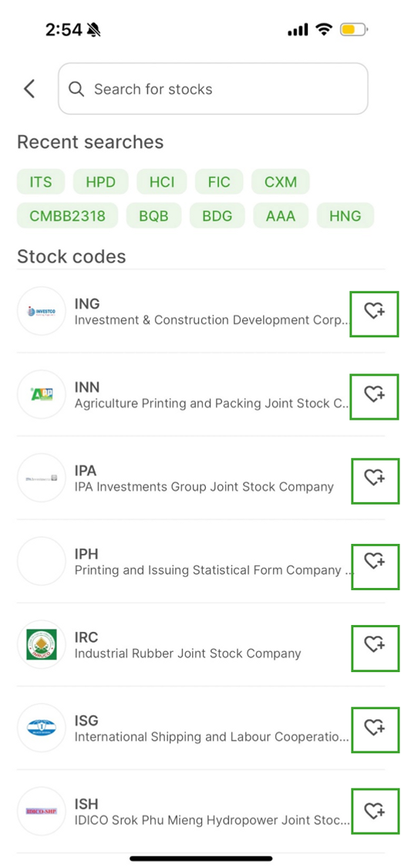Select recent search chip ITS
The height and width of the screenshot is (868, 401).
(41, 182)
